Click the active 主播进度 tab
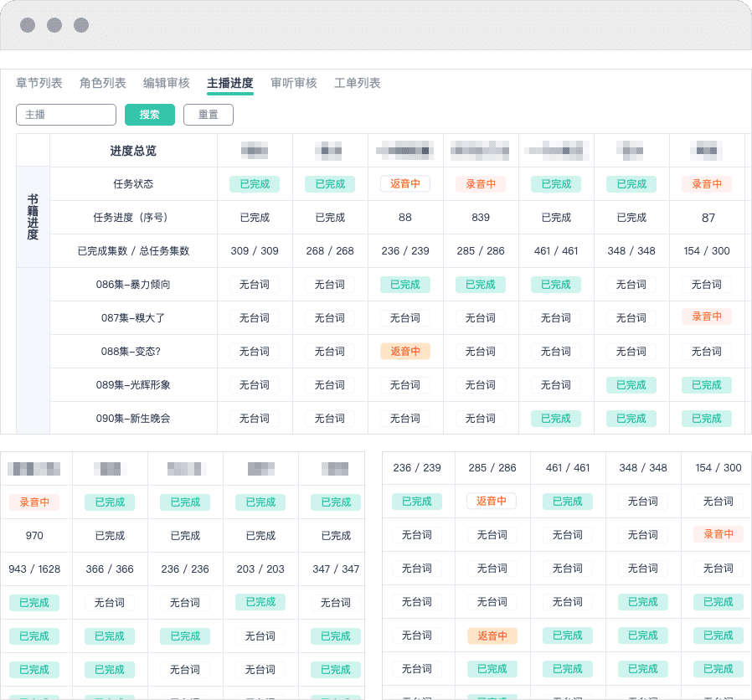 click(x=230, y=84)
